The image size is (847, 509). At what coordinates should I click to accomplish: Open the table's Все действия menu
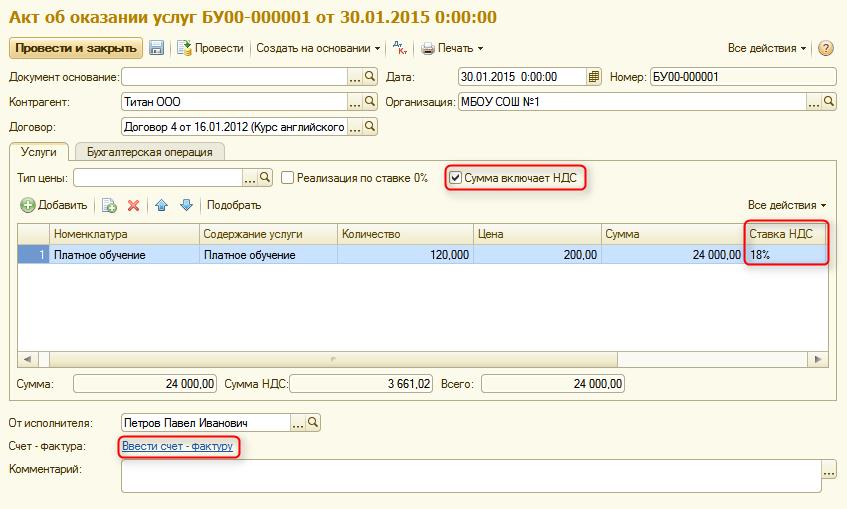click(x=787, y=205)
